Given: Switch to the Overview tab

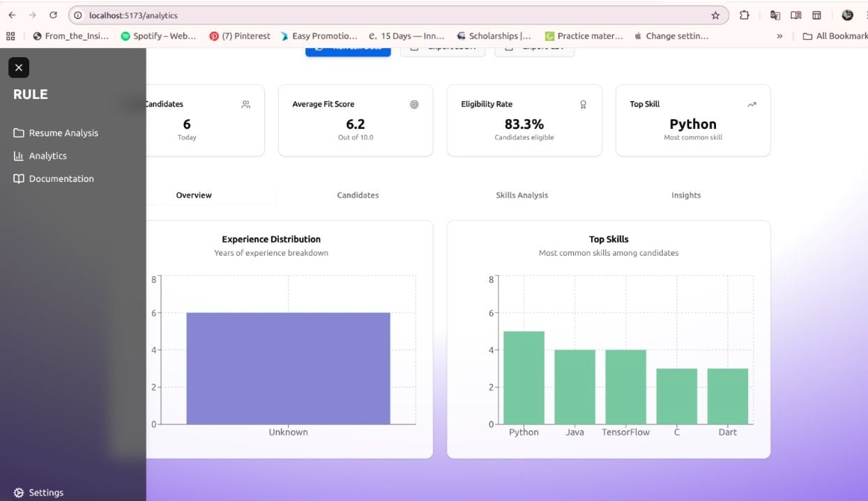Looking at the screenshot, I should point(194,195).
